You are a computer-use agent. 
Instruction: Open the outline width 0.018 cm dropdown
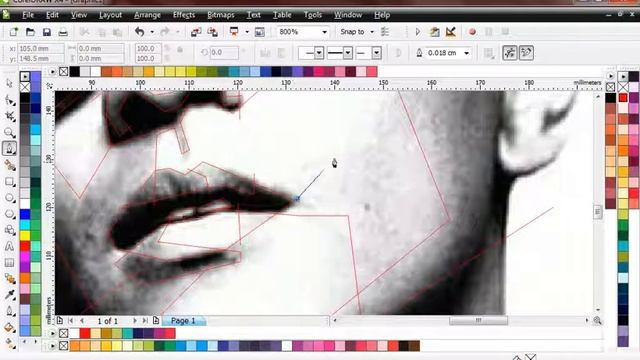(x=466, y=53)
